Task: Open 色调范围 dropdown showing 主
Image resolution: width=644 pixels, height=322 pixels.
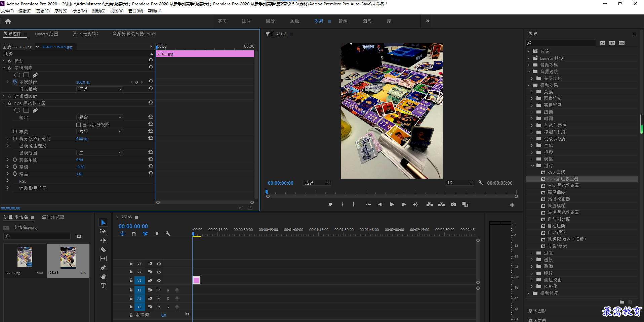Action: [x=100, y=152]
